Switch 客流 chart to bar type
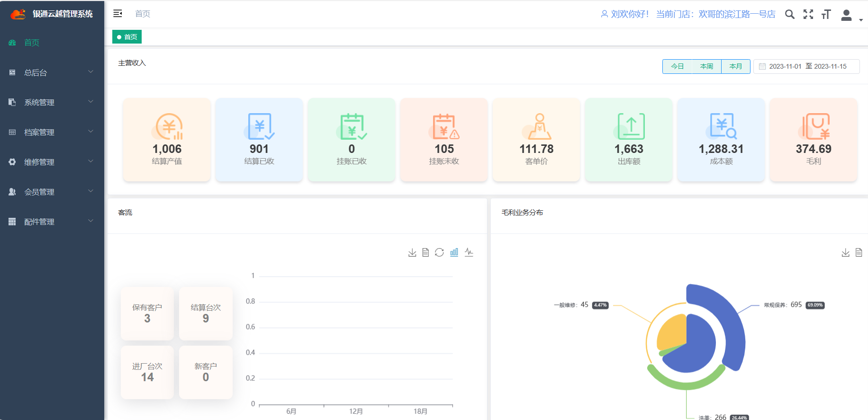The height and width of the screenshot is (420, 868). click(454, 252)
